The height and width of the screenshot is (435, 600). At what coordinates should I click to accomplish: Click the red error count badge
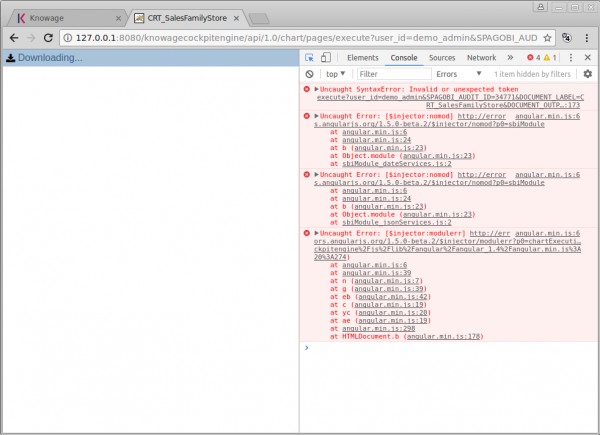[x=533, y=58]
